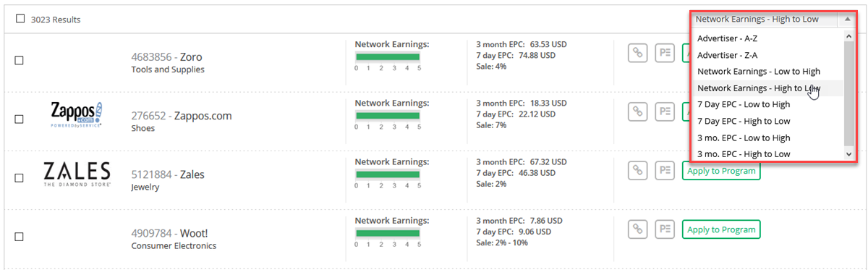Sort by 3 mo. EPC - Low to High
Image resolution: width=868 pixels, height=270 pixels.
pyautogui.click(x=767, y=138)
